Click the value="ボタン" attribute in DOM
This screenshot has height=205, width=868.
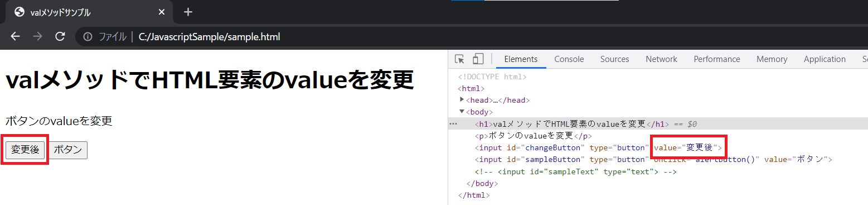click(x=796, y=160)
